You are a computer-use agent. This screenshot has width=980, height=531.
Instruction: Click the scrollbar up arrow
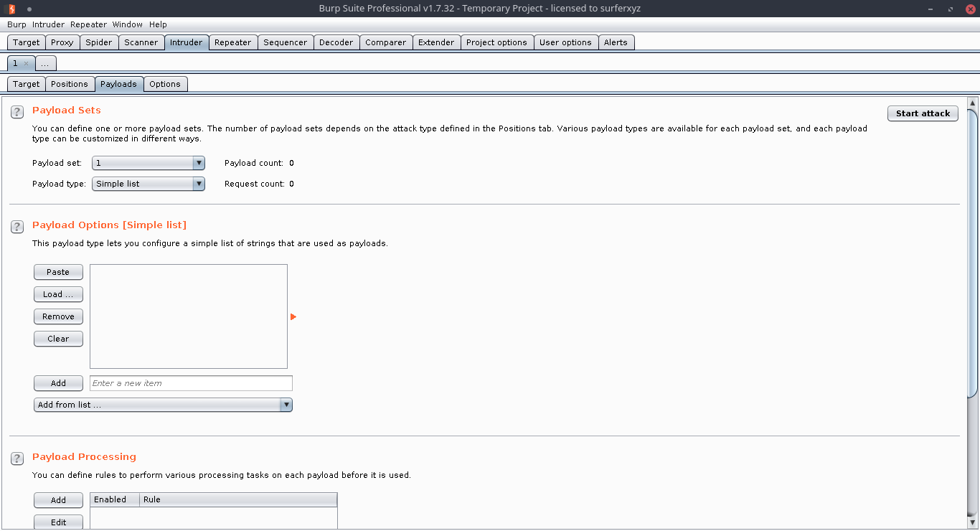click(972, 103)
